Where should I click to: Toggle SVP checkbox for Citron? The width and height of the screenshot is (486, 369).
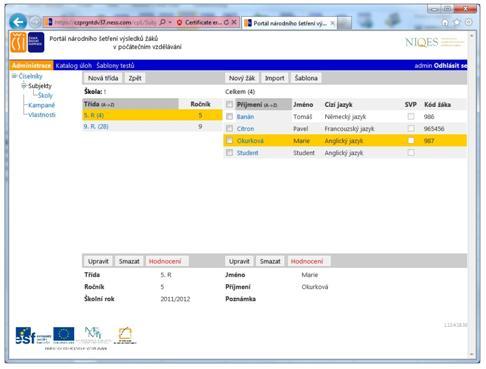[411, 128]
